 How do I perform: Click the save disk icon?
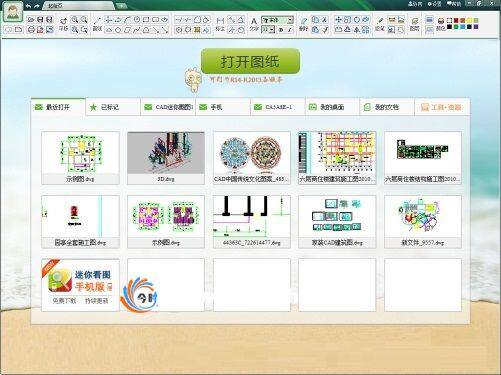40,20
